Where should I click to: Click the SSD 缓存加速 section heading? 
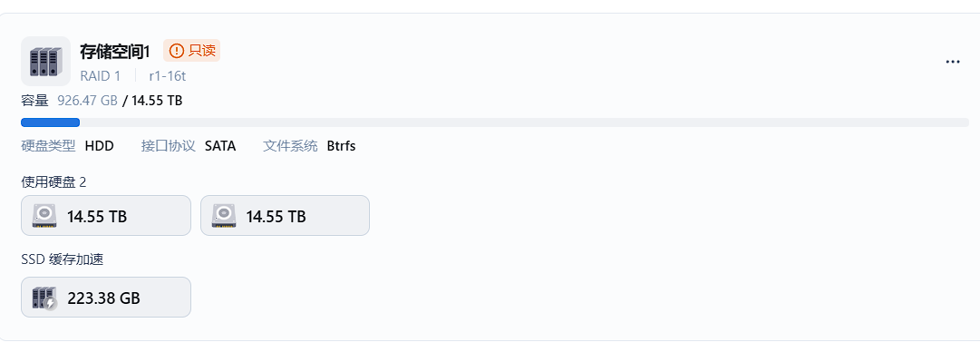pyautogui.click(x=63, y=259)
